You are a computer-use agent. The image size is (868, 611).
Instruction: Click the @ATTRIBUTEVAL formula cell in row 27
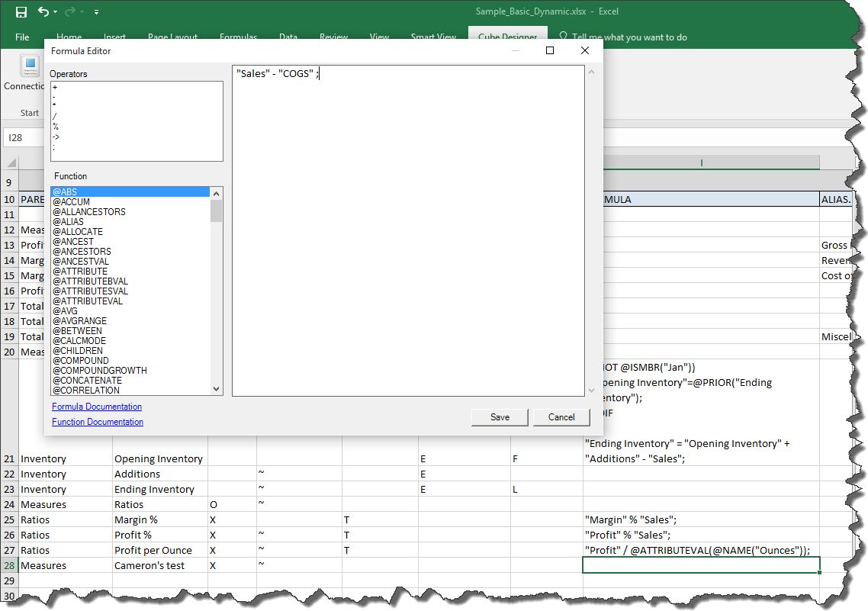point(701,550)
